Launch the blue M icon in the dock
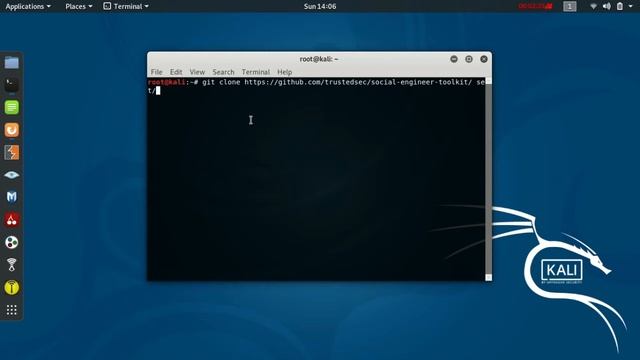This screenshot has height=360, width=640. coord(11,197)
